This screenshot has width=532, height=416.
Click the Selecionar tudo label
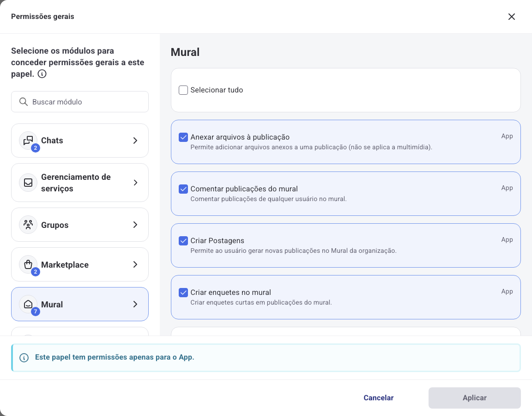point(217,90)
